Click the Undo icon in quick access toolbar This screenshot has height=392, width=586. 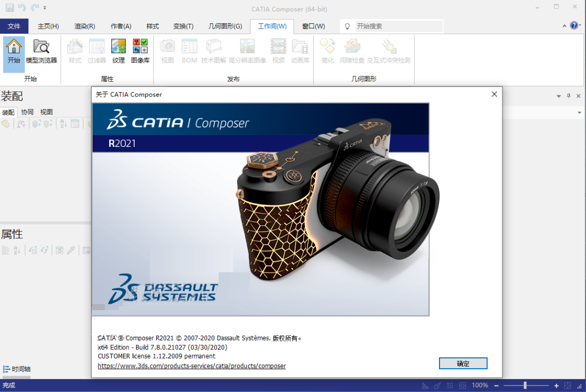pyautogui.click(x=21, y=7)
